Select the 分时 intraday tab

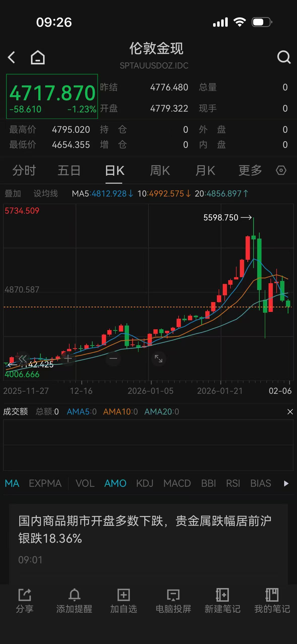[x=24, y=171]
